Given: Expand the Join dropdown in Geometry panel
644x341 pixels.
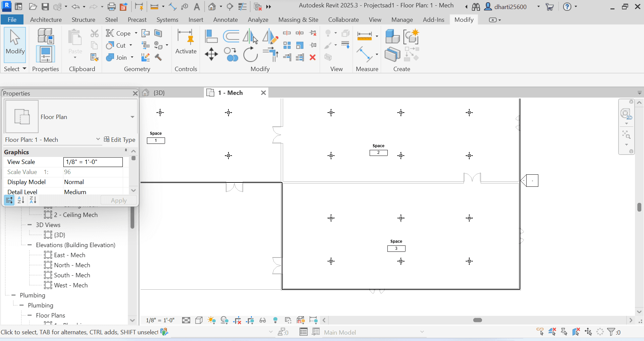Looking at the screenshot, I should coord(132,57).
